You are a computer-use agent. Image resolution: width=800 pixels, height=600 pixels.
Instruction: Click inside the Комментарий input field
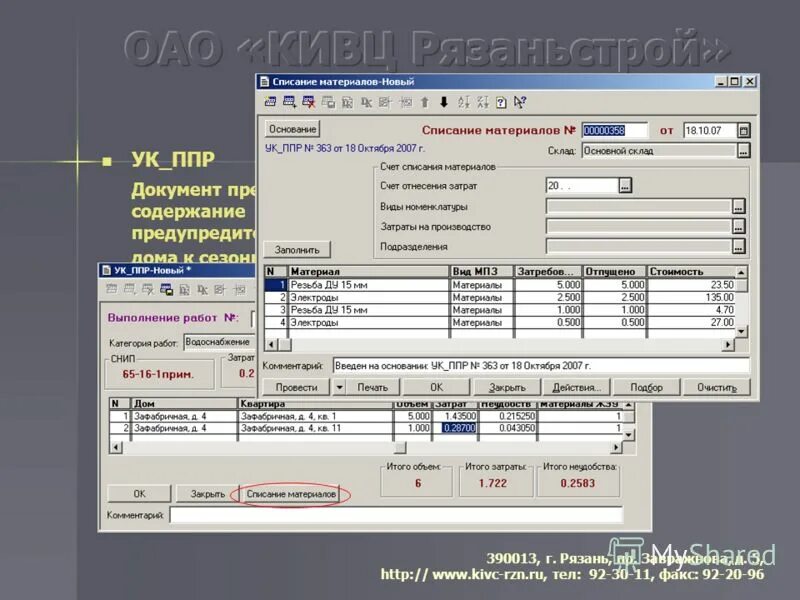click(400, 515)
